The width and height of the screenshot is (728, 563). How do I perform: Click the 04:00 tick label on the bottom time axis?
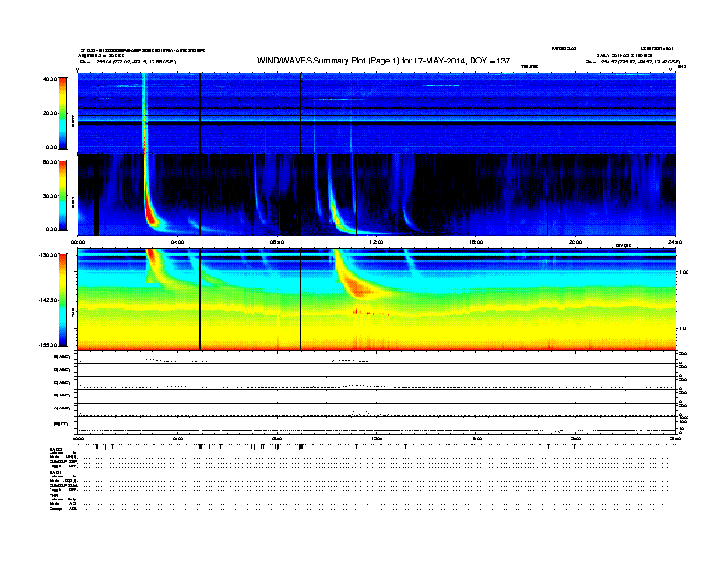(x=177, y=438)
